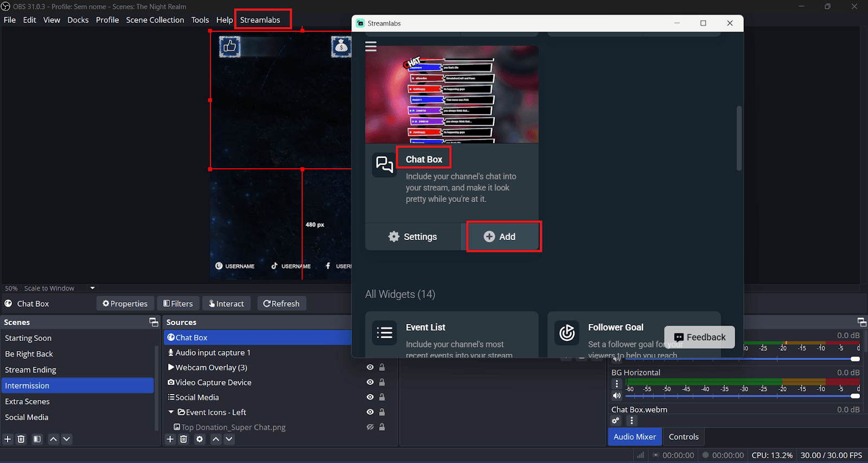The width and height of the screenshot is (868, 463).
Task: Click the Event List widget icon
Action: click(385, 332)
